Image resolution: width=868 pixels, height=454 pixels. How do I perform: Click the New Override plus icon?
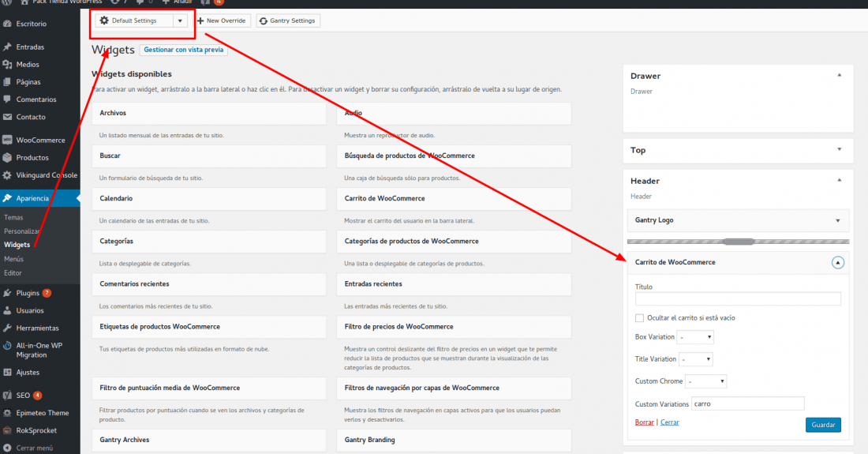tap(200, 21)
